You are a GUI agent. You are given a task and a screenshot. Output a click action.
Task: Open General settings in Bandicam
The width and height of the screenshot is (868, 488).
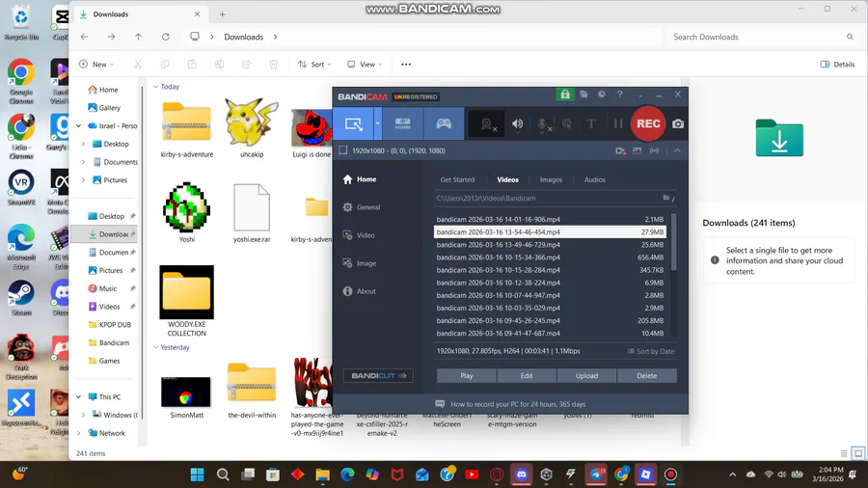362,207
